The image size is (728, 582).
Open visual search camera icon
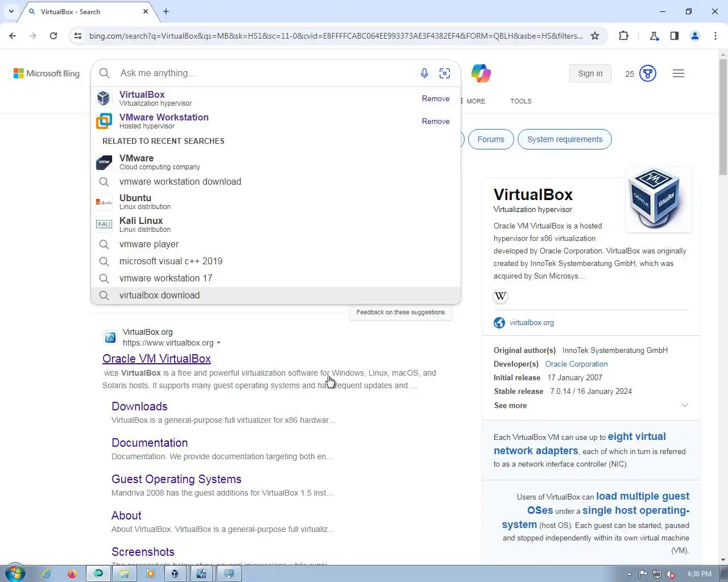(445, 73)
